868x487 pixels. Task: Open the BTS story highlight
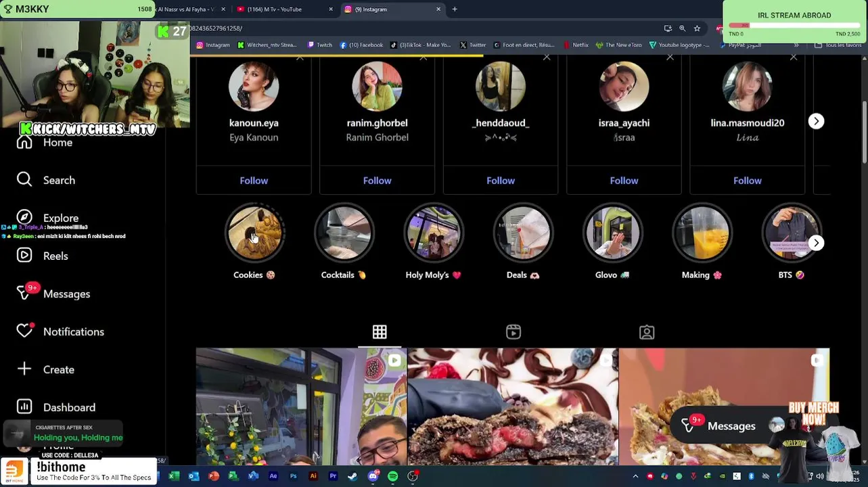pos(792,233)
